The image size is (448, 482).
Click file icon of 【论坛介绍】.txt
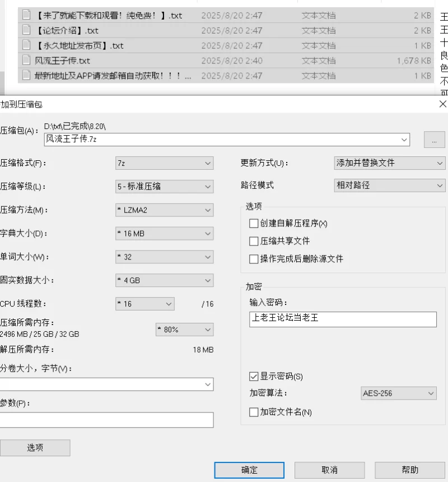[26, 30]
